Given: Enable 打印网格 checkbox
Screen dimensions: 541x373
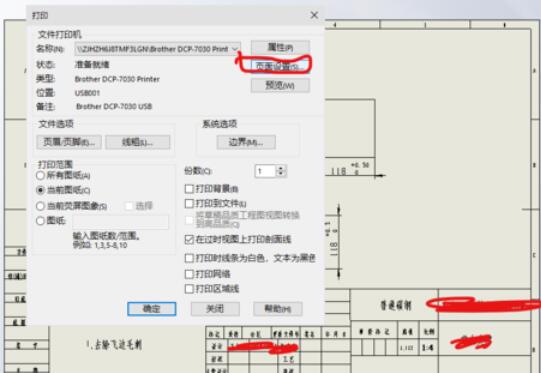Looking at the screenshot, I should 189,274.
